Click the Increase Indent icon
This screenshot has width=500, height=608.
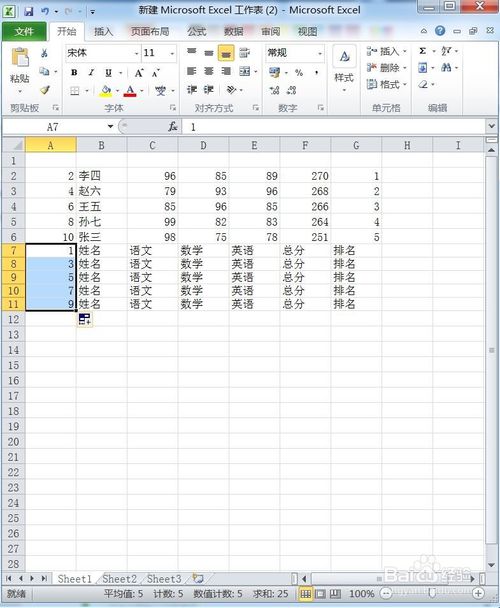coord(209,90)
